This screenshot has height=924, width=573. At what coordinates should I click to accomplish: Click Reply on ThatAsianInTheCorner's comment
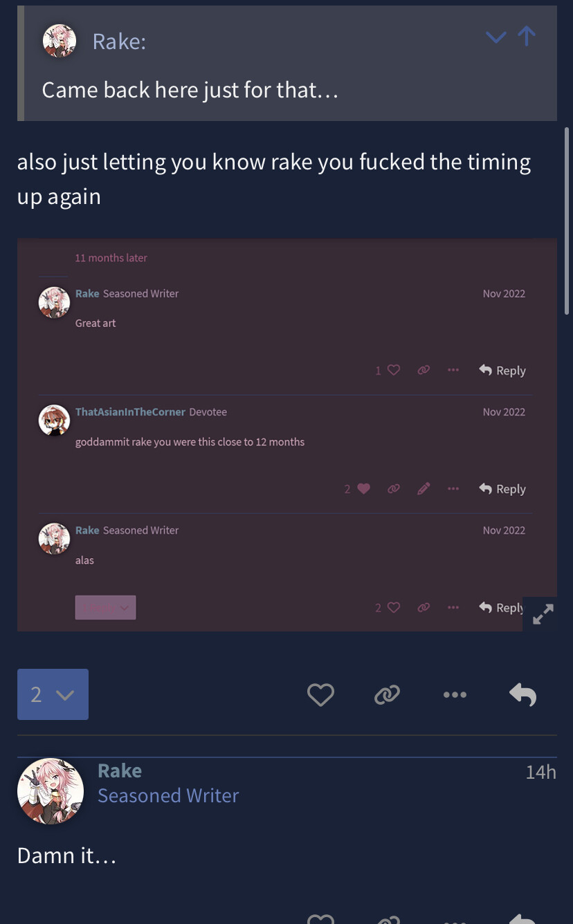point(502,489)
